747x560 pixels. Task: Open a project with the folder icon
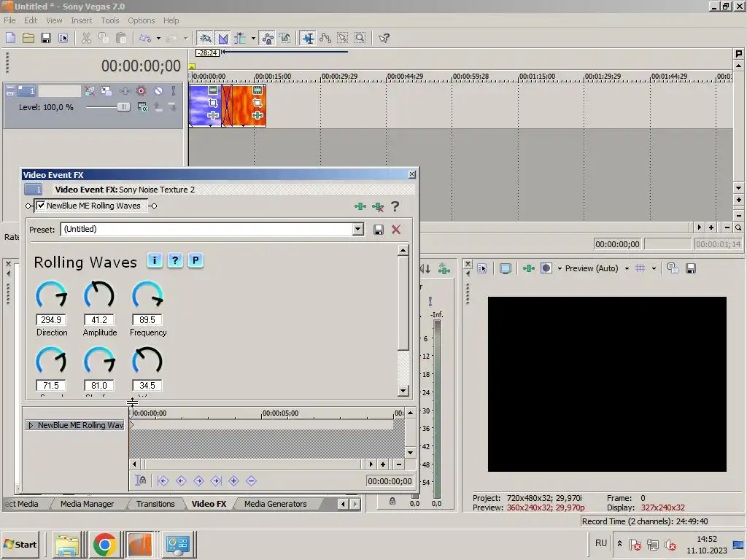click(x=28, y=38)
